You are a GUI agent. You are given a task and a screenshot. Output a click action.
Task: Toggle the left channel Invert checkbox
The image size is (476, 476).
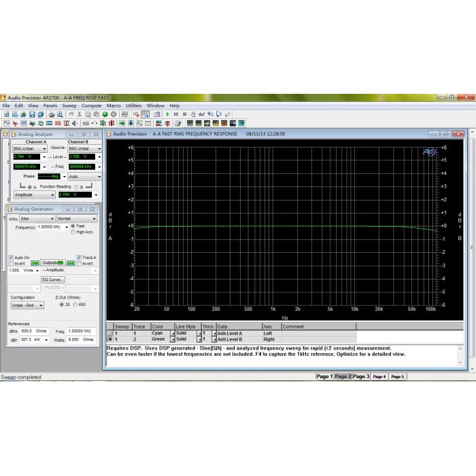[x=12, y=263]
